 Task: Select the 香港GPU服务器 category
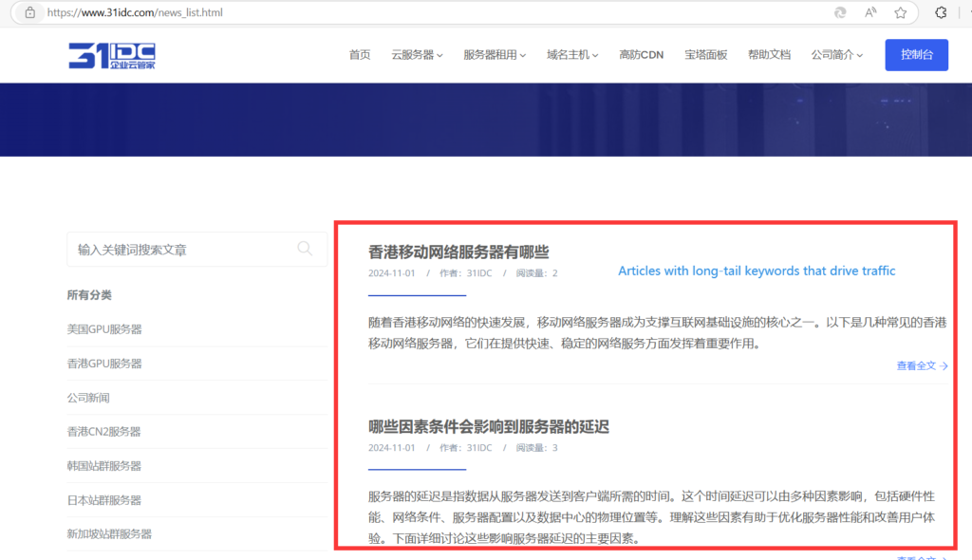(x=104, y=364)
